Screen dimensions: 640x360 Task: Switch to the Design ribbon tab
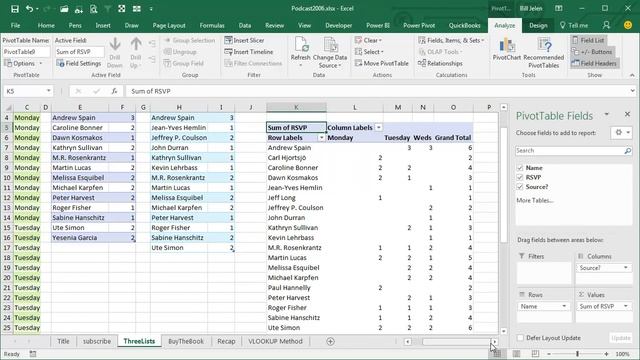pos(538,25)
